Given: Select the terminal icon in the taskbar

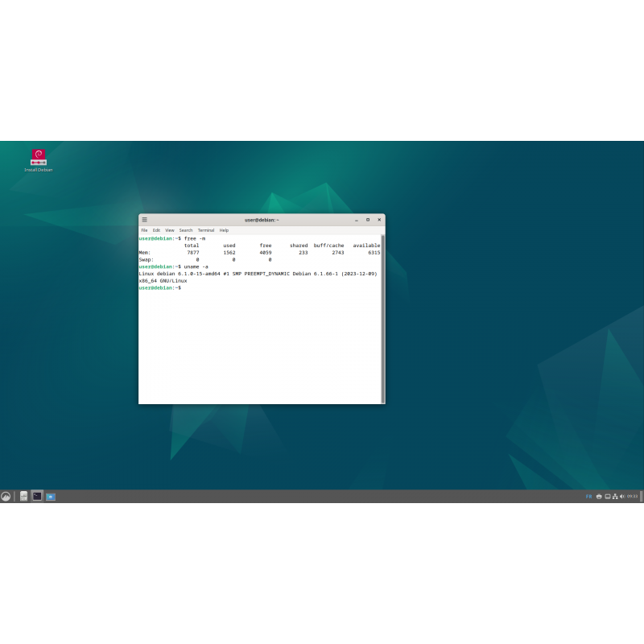Looking at the screenshot, I should pos(37,496).
